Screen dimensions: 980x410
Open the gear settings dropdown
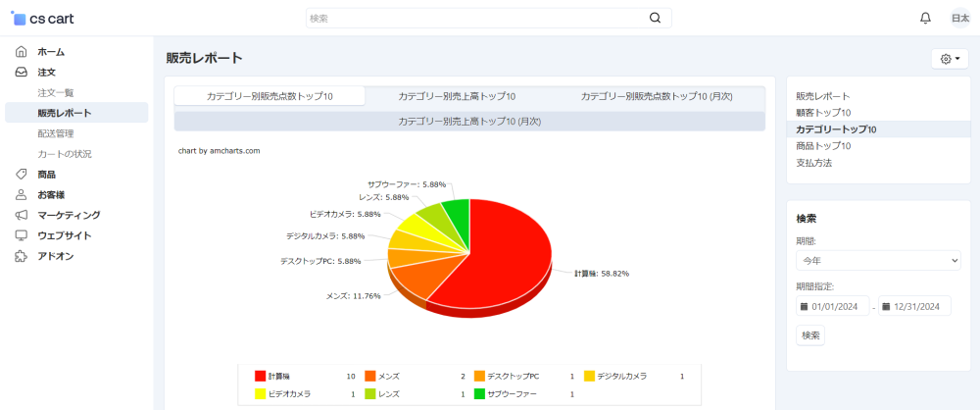(950, 59)
